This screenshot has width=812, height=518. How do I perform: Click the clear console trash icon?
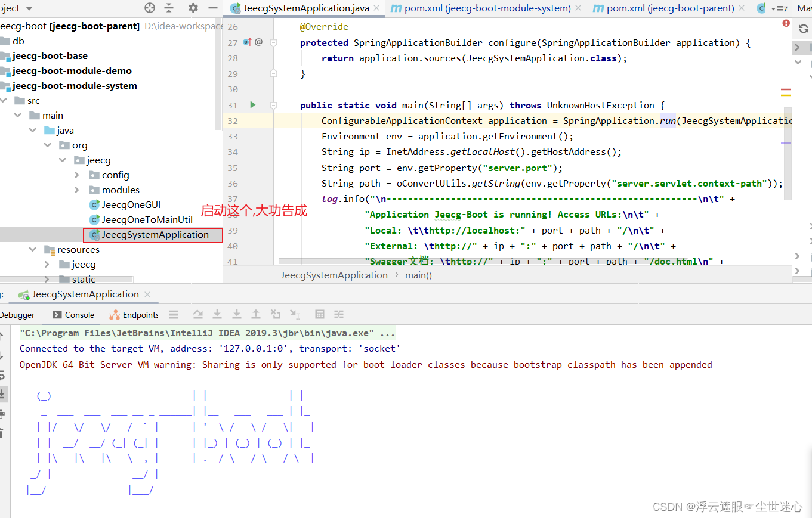[2, 433]
